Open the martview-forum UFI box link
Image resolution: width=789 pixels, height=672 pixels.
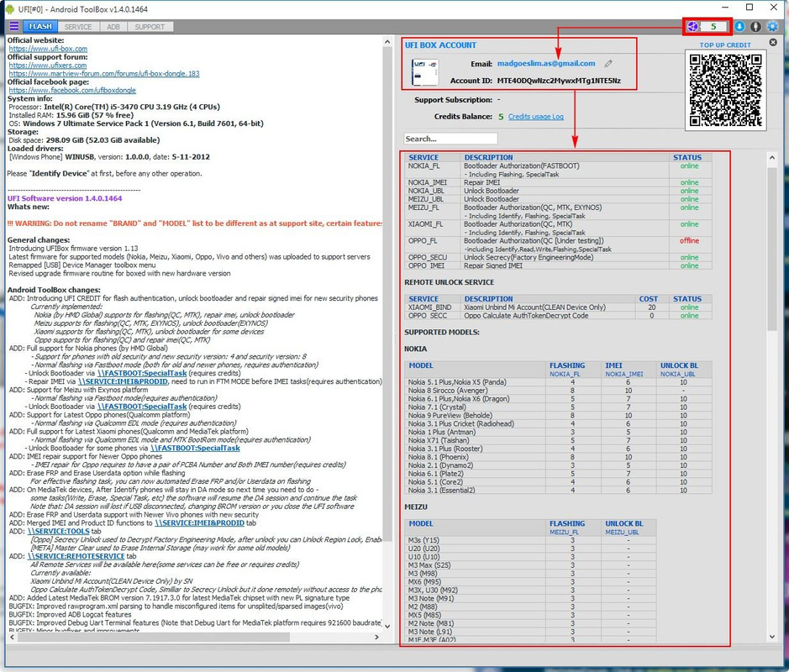tap(103, 73)
